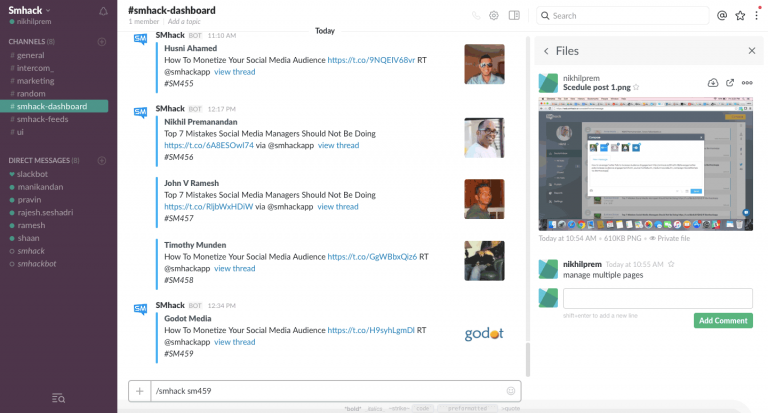Open the emoji picker in the message box
This screenshot has width=768, height=413.
[x=511, y=391]
